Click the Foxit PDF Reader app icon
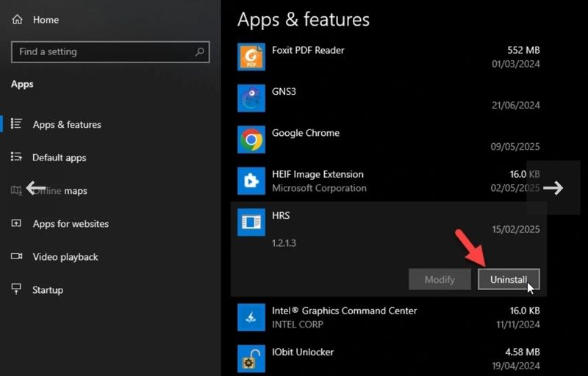The image size is (588, 376). pyautogui.click(x=251, y=57)
